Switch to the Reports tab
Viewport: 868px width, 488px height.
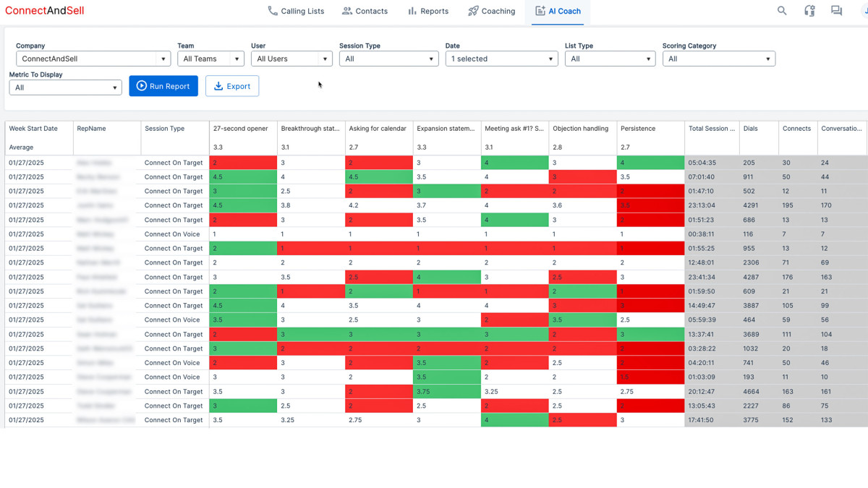coord(427,11)
